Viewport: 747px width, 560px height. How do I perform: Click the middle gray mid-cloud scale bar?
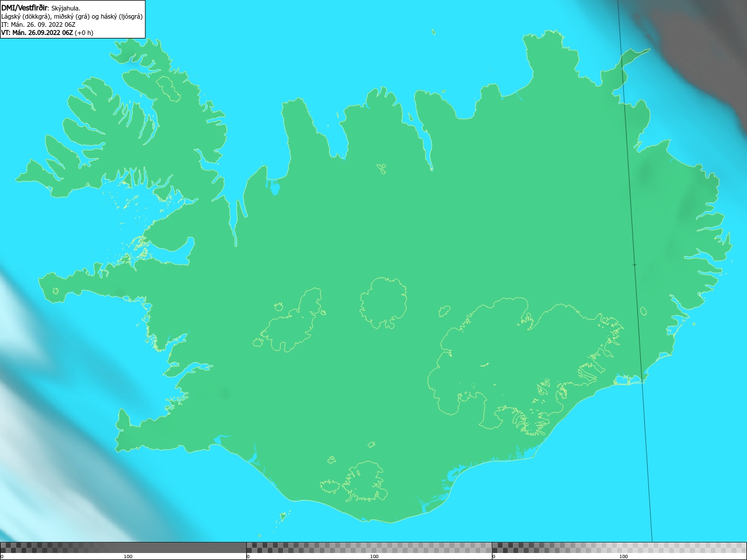369,547
